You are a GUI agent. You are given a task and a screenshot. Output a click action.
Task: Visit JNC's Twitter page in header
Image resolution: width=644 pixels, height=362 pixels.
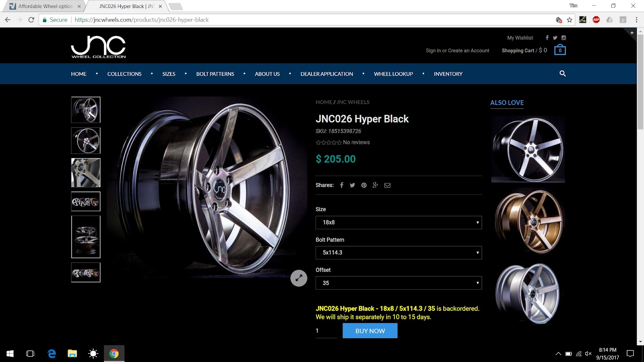(555, 38)
